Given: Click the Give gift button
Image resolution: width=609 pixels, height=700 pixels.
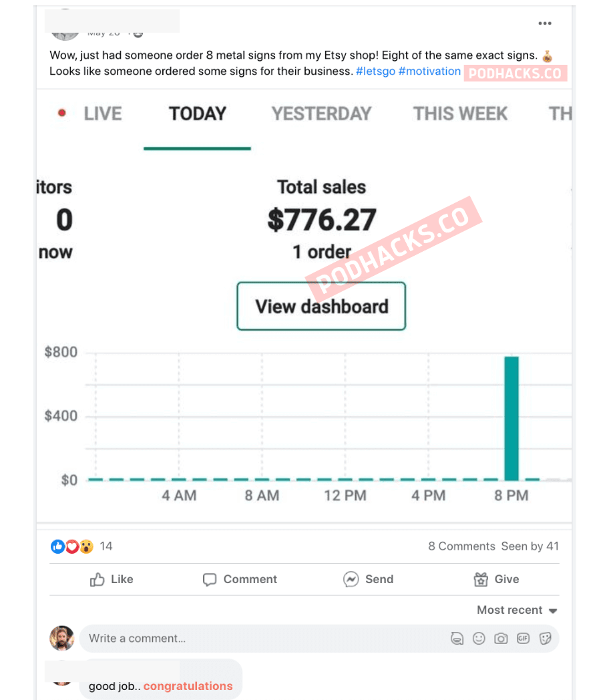Looking at the screenshot, I should [496, 579].
